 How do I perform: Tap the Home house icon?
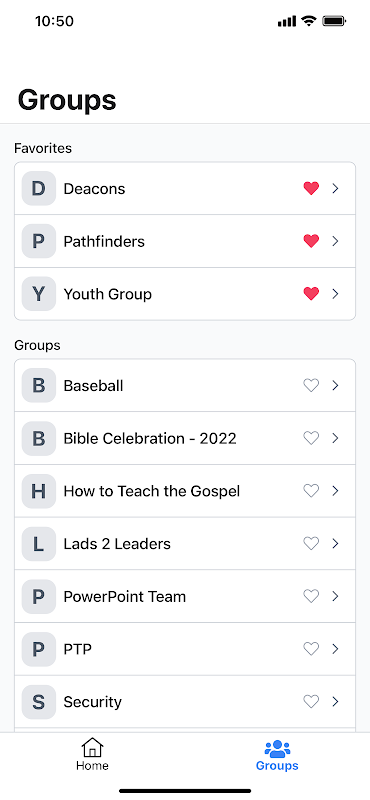coord(92,747)
